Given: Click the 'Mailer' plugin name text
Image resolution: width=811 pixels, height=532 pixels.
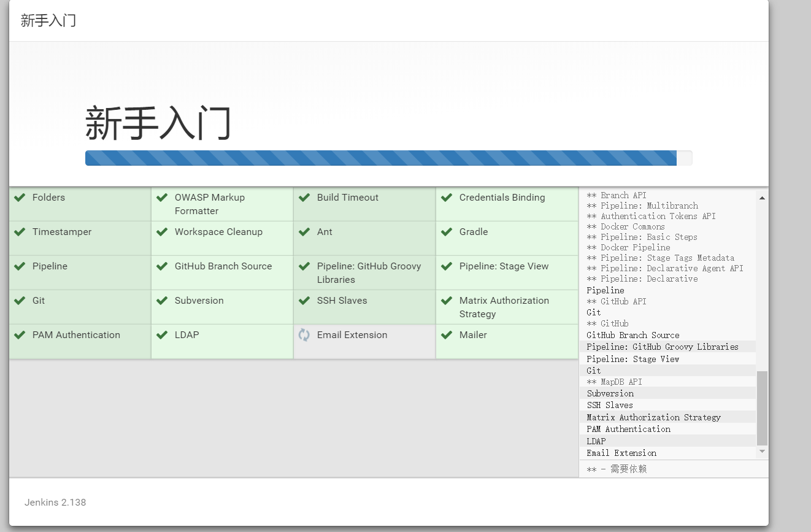Looking at the screenshot, I should point(473,335).
